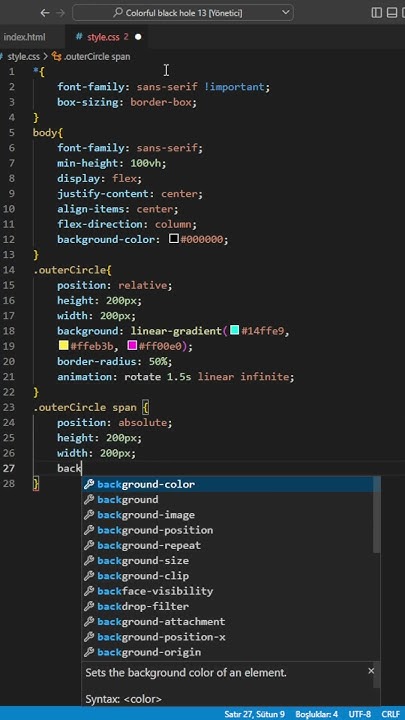Viewport: 405px width, 720px height.
Task: Click style.css in the breadcrumb
Action: 23,56
